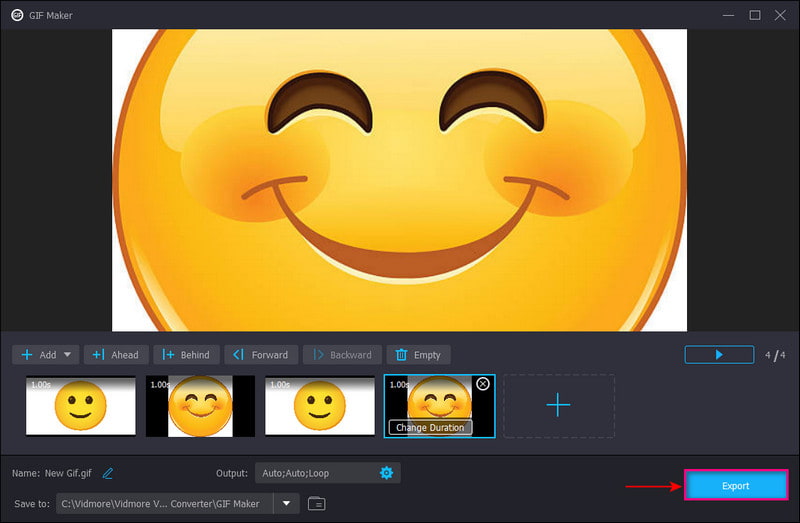Click the large plus to add frame
This screenshot has width=800, height=523.
558,405
